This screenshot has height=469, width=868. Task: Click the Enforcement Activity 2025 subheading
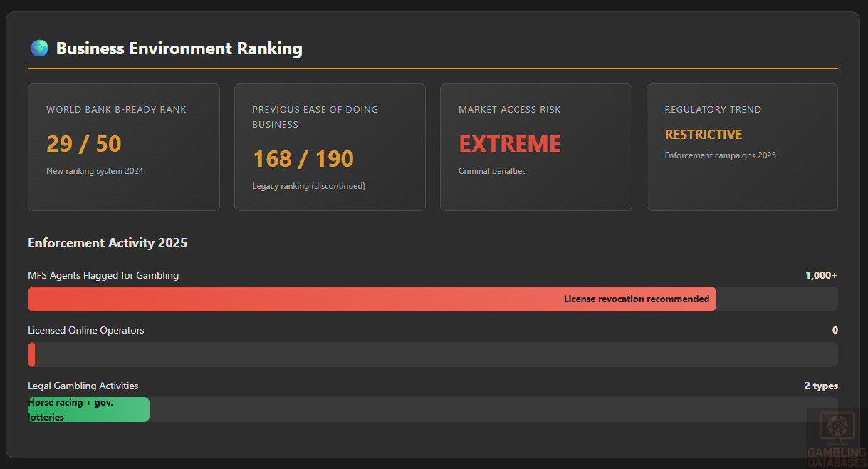[108, 243]
